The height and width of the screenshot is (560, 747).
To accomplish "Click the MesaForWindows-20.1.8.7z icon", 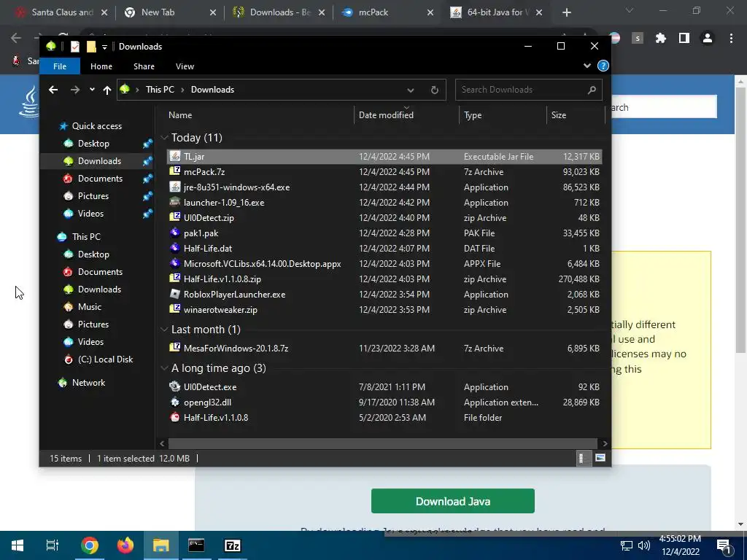I will coord(175,348).
